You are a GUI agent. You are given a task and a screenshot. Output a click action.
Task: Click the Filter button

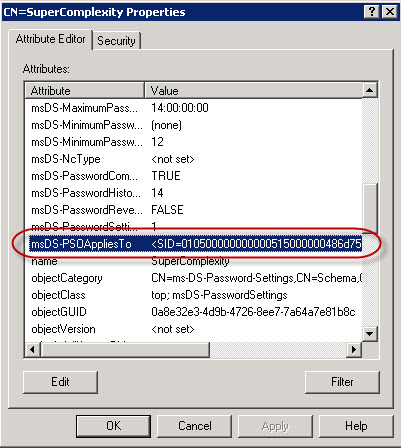(x=342, y=382)
